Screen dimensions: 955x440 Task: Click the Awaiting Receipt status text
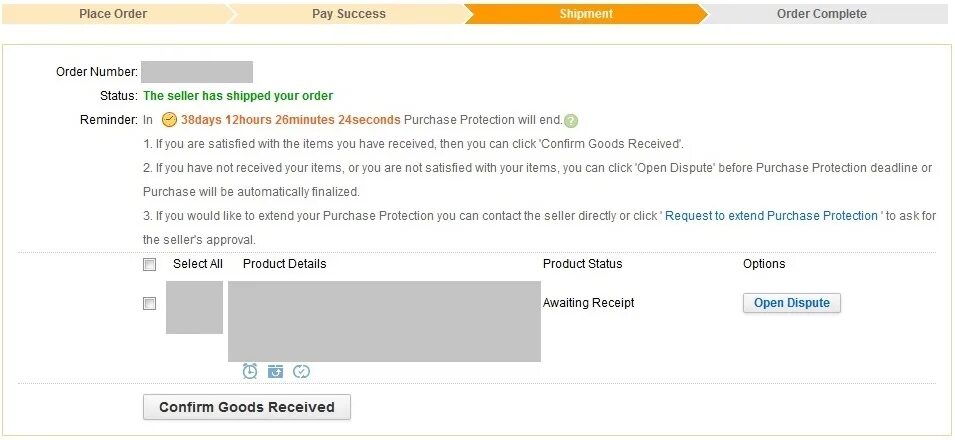pos(588,303)
